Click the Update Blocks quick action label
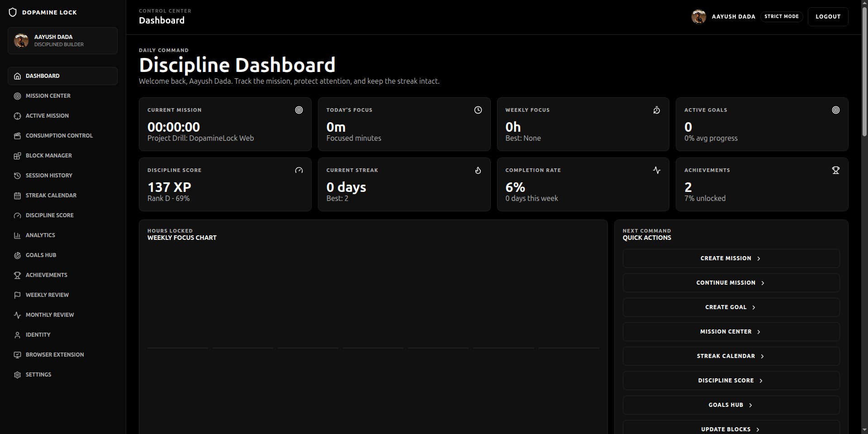Screen dimensions: 868x434 726,429
